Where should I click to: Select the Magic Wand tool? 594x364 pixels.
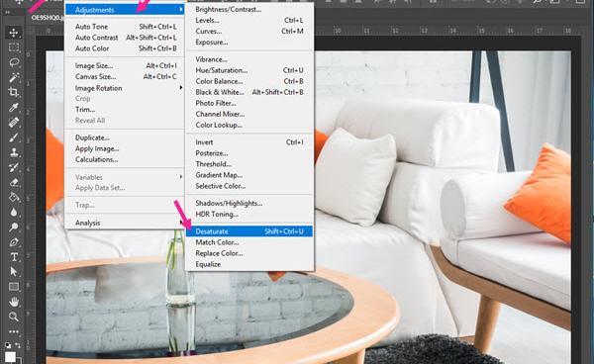pyautogui.click(x=14, y=77)
